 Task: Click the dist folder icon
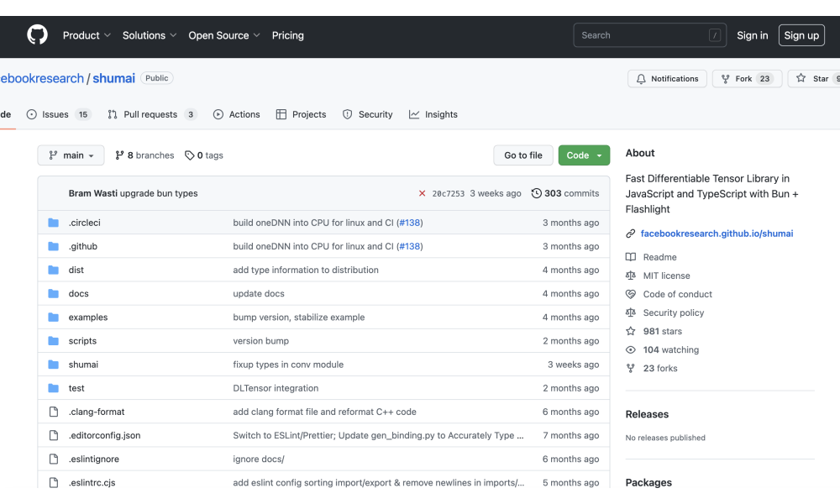click(x=54, y=270)
